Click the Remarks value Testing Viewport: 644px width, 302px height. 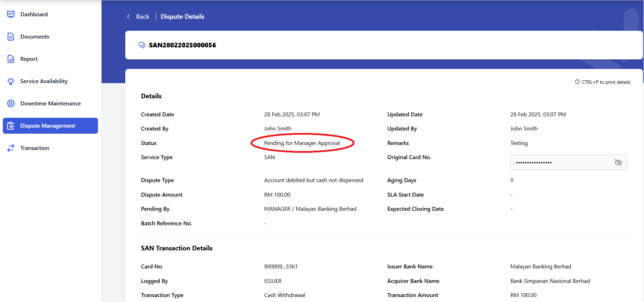coord(519,143)
